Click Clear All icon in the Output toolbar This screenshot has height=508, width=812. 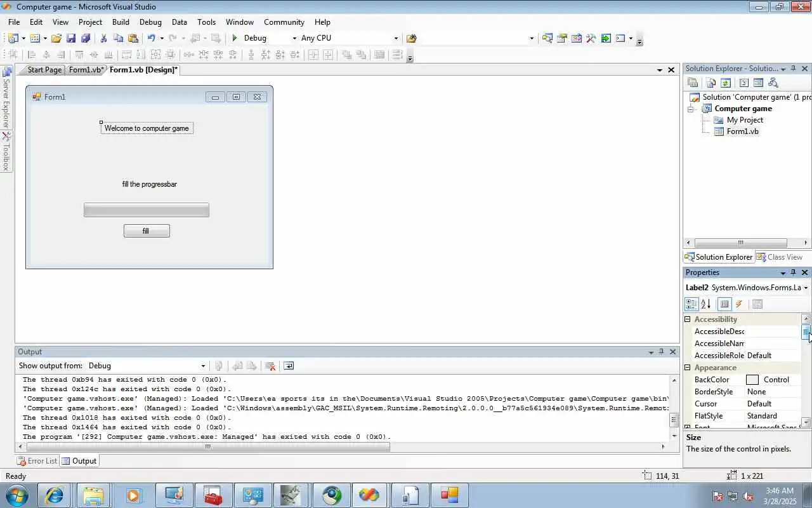click(x=270, y=366)
